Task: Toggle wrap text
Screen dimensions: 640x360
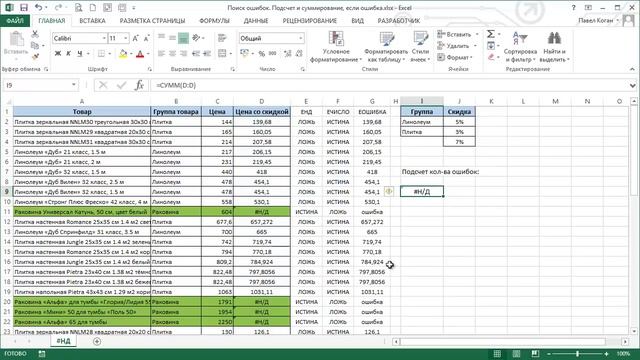Action: (x=222, y=38)
